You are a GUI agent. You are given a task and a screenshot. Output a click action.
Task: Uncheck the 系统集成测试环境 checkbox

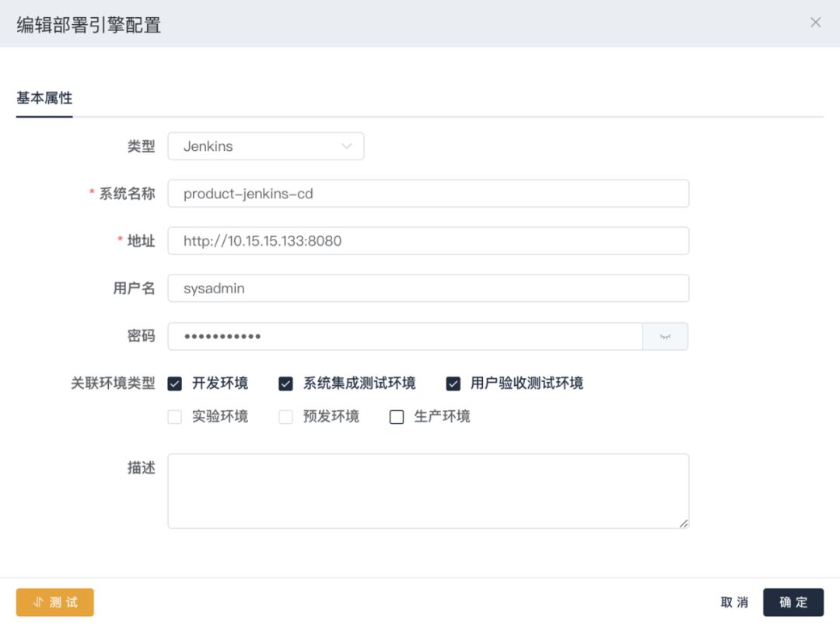click(x=285, y=384)
